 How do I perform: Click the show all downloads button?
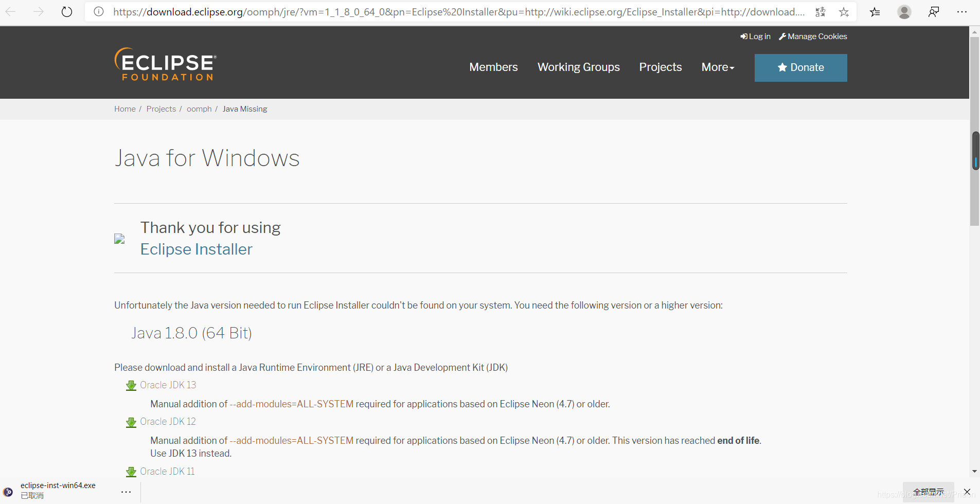pyautogui.click(x=929, y=492)
